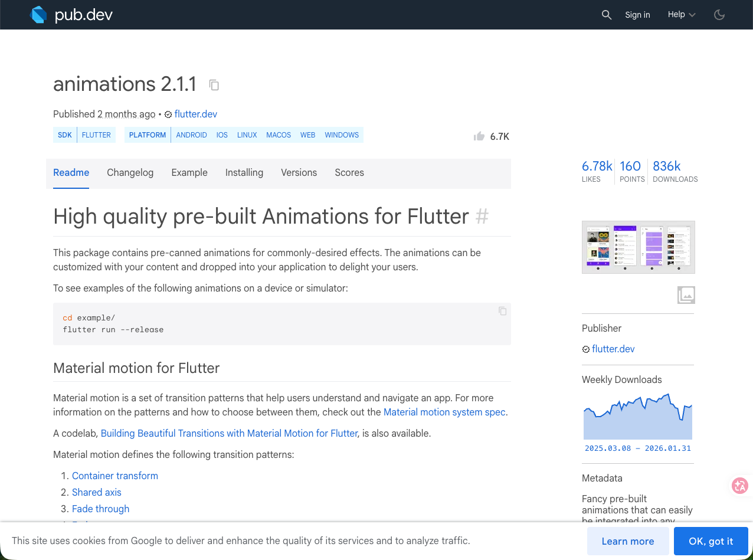The image size is (753, 560).
Task: Select the LINUX platform tag
Action: point(247,135)
